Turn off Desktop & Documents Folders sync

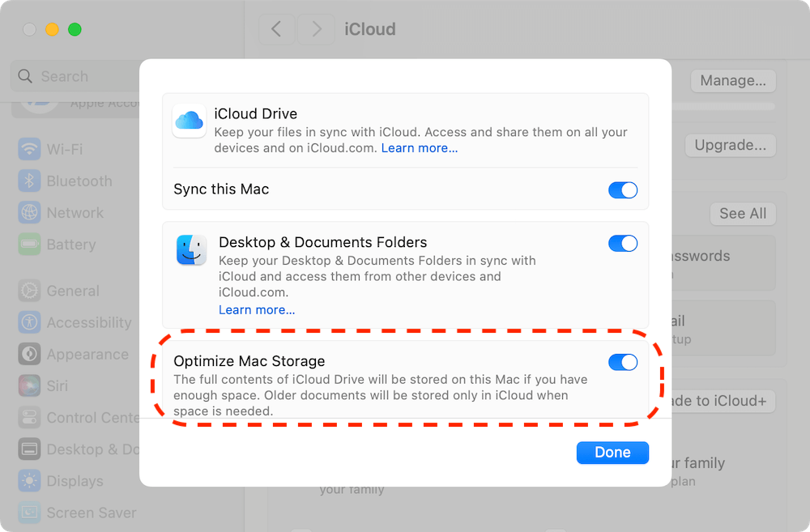point(623,243)
